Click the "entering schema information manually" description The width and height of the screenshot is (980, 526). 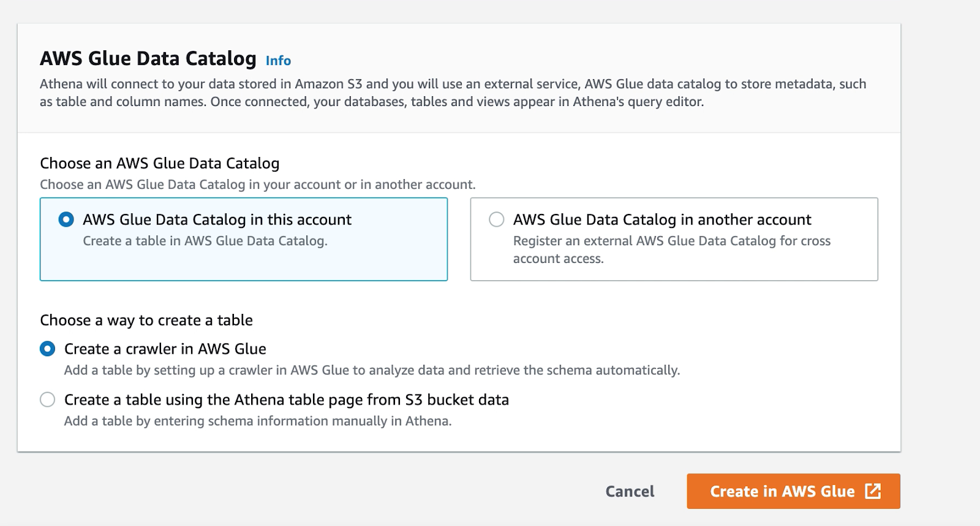pyautogui.click(x=257, y=421)
